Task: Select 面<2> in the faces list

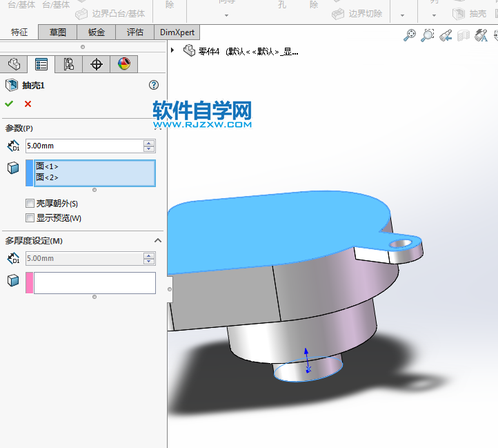Action: (47, 177)
